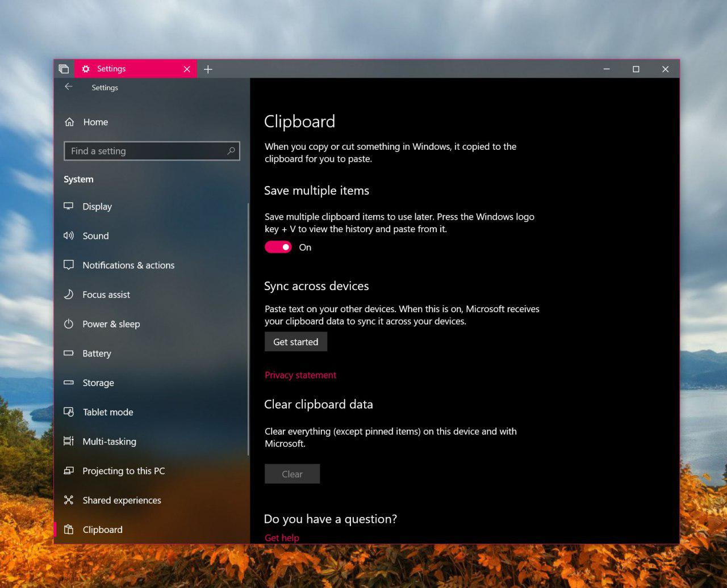Open Battery settings page

click(97, 354)
